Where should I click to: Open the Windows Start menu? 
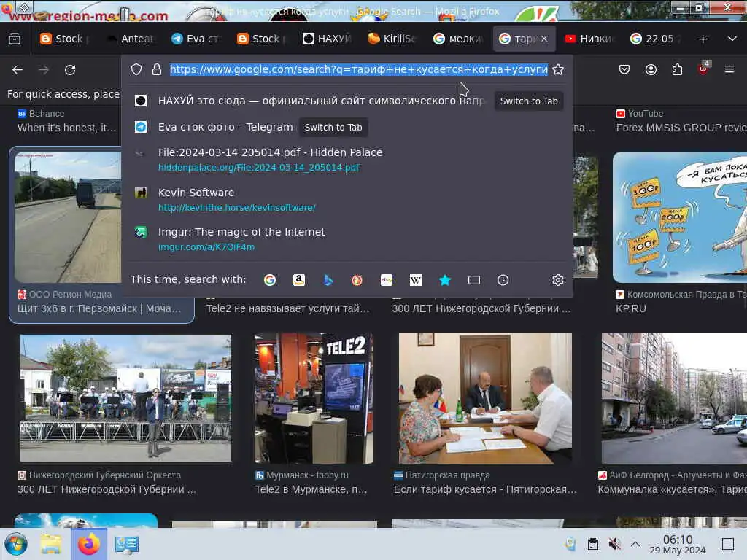pos(16,544)
